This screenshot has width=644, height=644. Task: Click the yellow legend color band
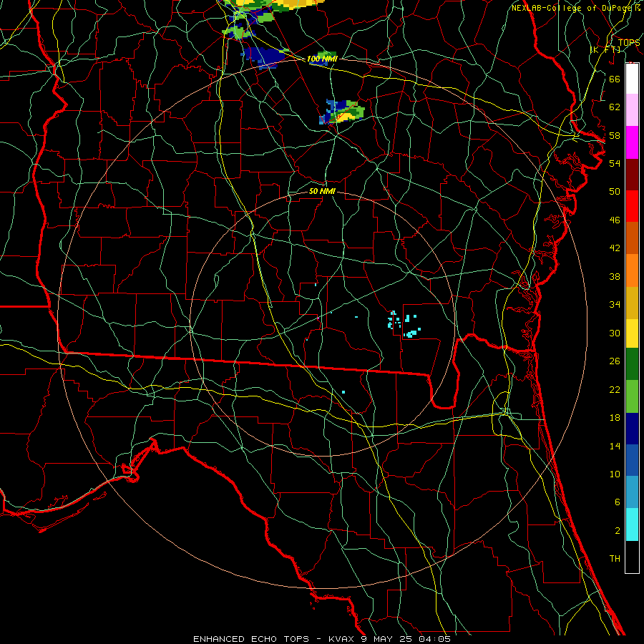click(632, 333)
